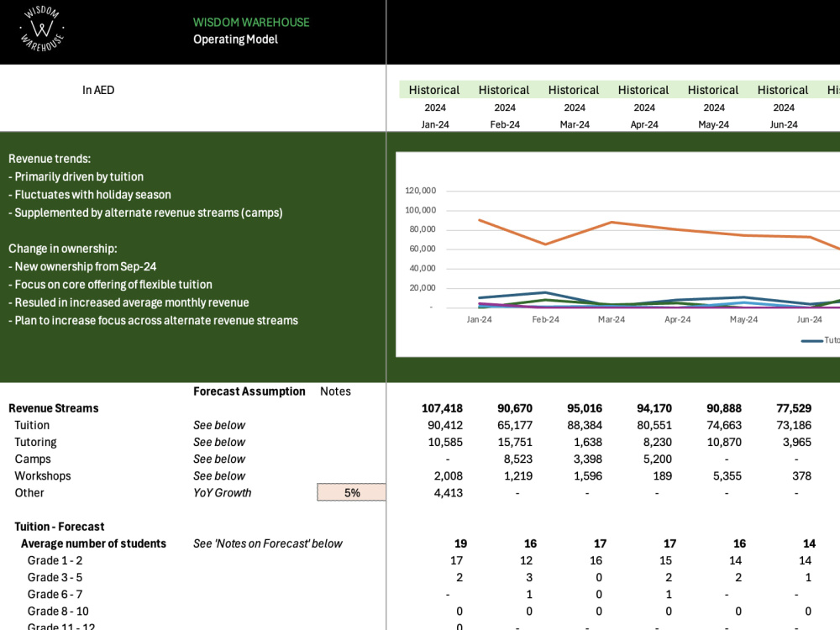Select the 'Workshops' row label
The height and width of the screenshot is (630, 840).
coord(42,475)
